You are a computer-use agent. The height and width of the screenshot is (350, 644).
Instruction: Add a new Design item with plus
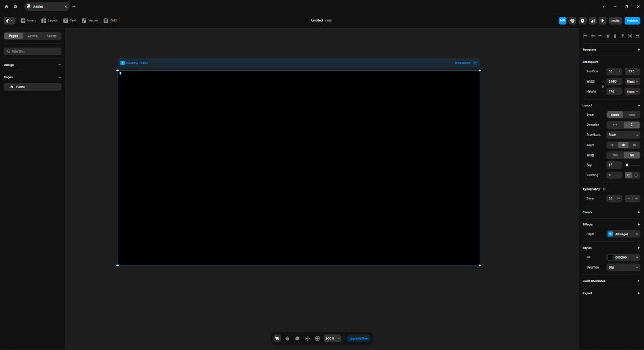(x=60, y=65)
